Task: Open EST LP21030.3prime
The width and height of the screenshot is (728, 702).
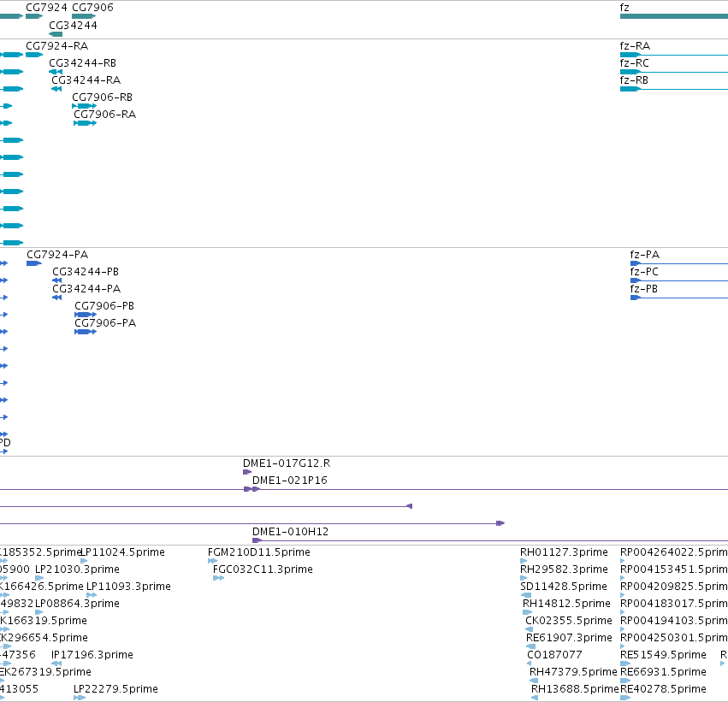Action: [77, 569]
